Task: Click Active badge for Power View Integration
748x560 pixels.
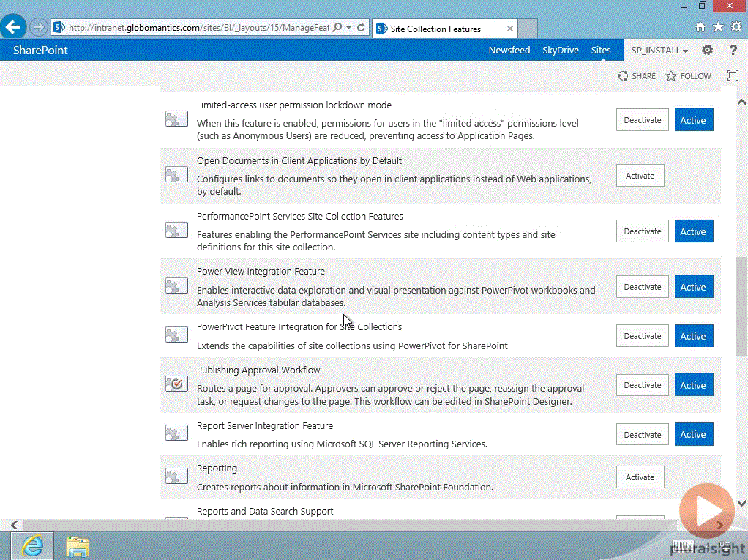Action: [694, 287]
